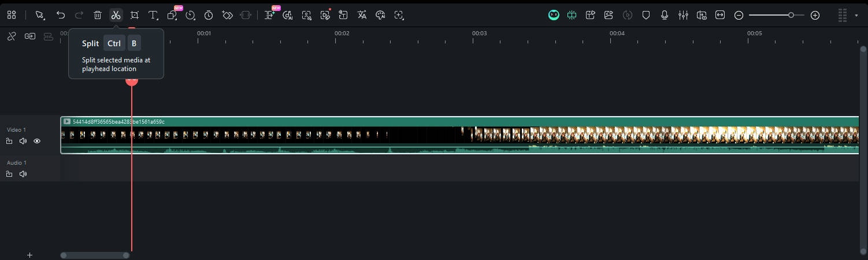Open the AI translation tool

(362, 16)
